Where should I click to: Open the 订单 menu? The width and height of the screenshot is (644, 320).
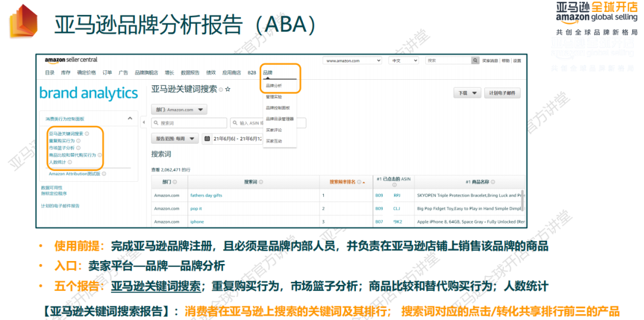click(107, 73)
